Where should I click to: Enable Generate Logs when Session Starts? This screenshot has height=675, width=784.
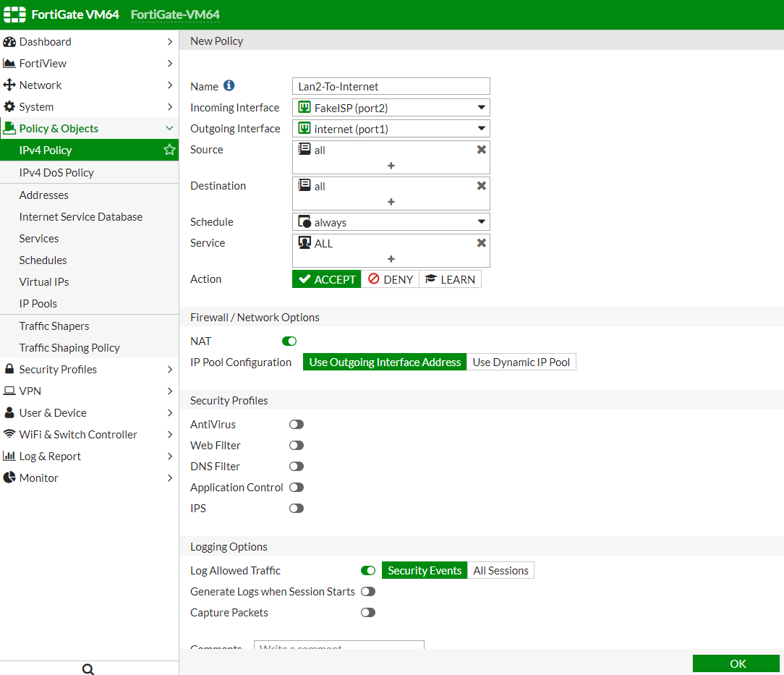coord(368,592)
